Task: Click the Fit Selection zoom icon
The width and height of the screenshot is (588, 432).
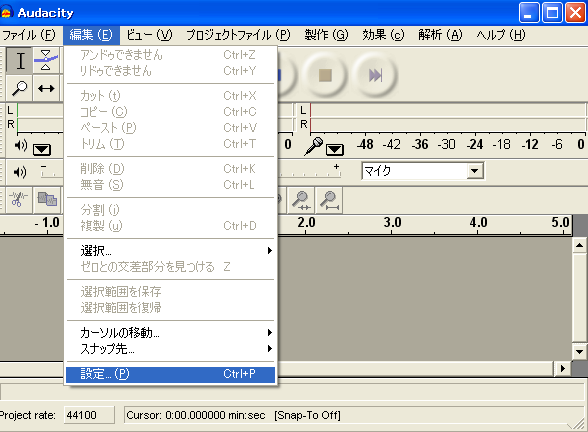Action: [x=301, y=201]
